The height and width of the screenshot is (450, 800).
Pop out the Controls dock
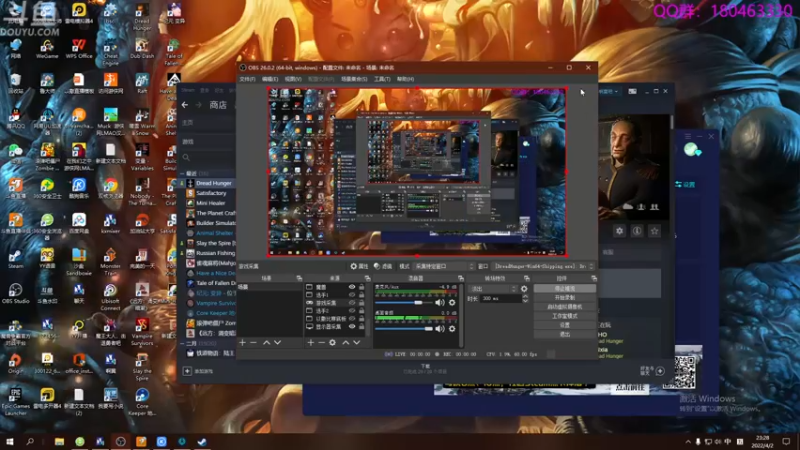point(594,278)
